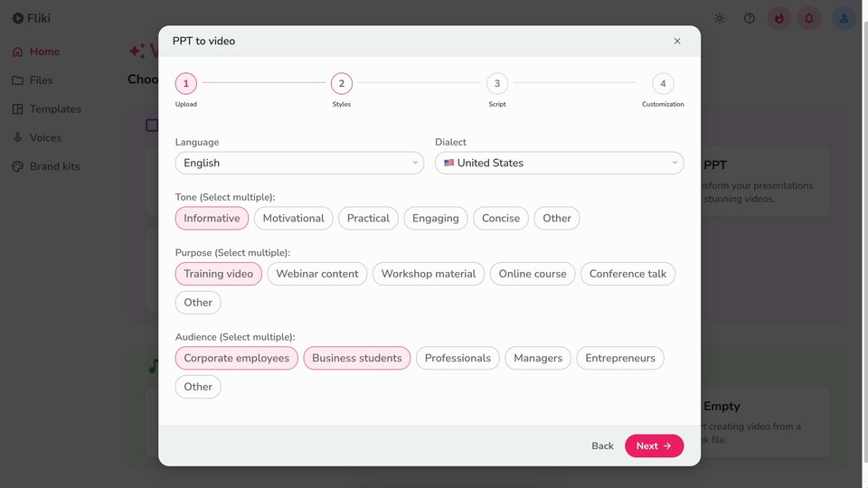Viewport: 868px width, 488px height.
Task: Click the Templates sidebar icon
Action: pyautogui.click(x=18, y=109)
